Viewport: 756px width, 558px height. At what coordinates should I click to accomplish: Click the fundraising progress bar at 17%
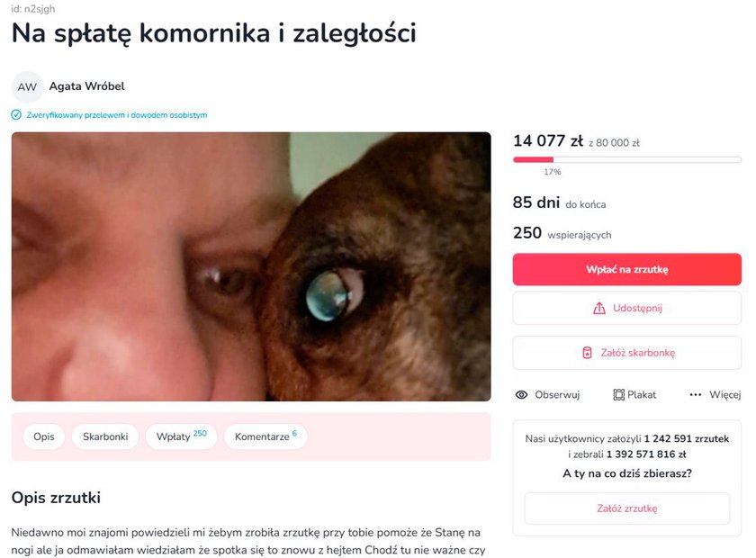coord(626,159)
